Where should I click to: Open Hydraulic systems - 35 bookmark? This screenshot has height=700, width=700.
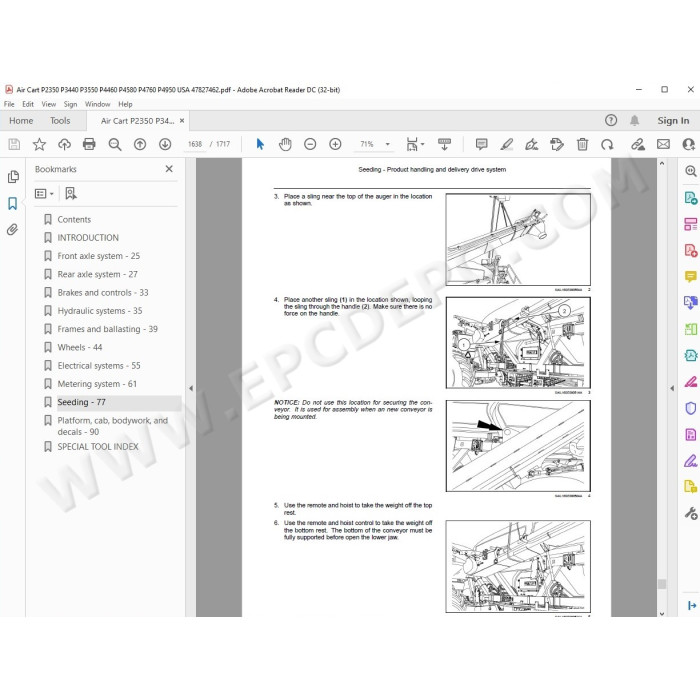(100, 311)
